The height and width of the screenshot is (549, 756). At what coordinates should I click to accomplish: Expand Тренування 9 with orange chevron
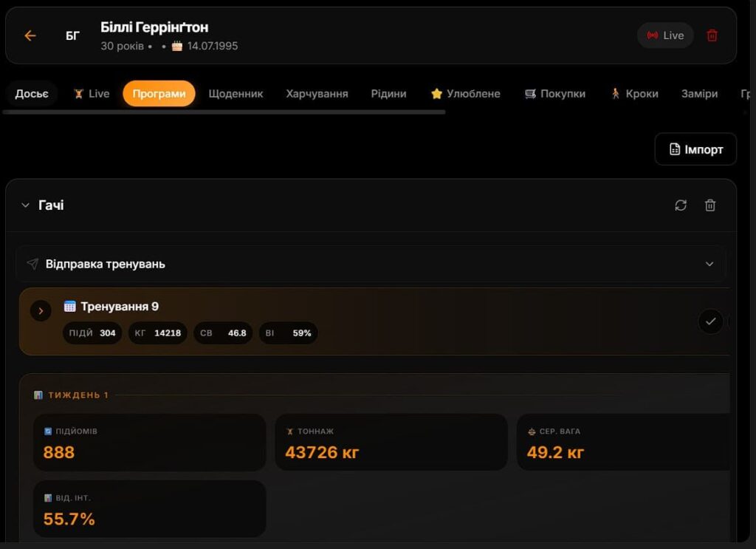coord(41,310)
